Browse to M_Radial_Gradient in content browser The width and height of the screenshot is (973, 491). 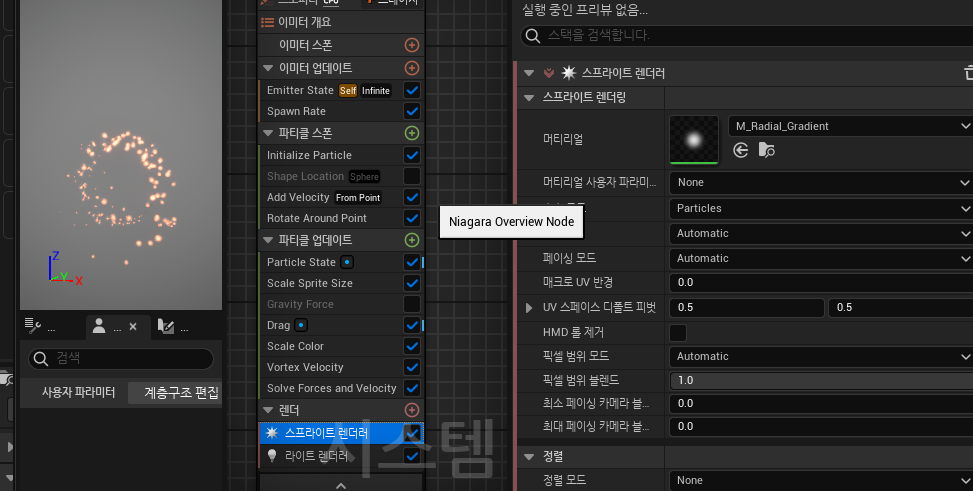coord(766,150)
